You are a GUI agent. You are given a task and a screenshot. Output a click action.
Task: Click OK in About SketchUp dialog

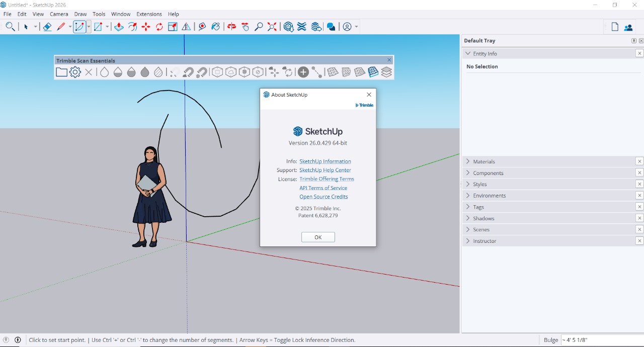[x=318, y=237]
